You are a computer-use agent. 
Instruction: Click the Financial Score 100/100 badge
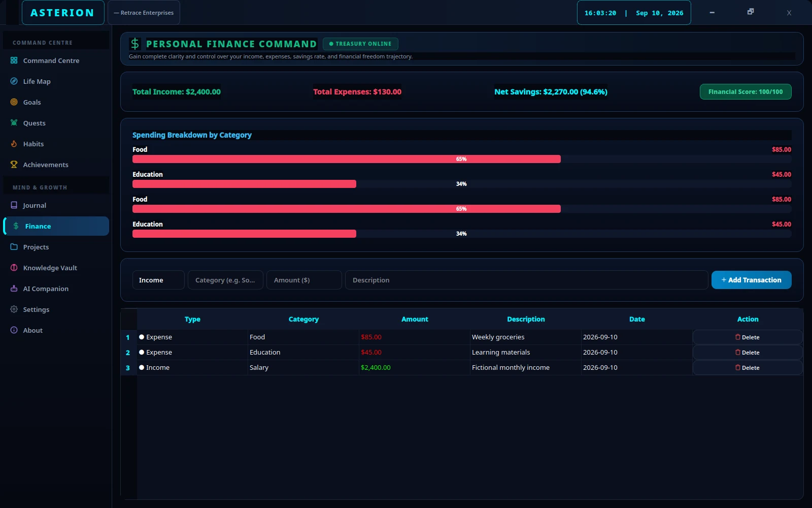pos(746,92)
